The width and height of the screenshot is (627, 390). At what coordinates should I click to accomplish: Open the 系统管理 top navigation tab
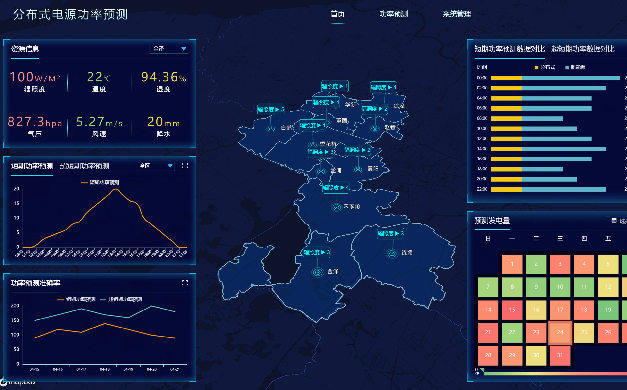click(457, 14)
